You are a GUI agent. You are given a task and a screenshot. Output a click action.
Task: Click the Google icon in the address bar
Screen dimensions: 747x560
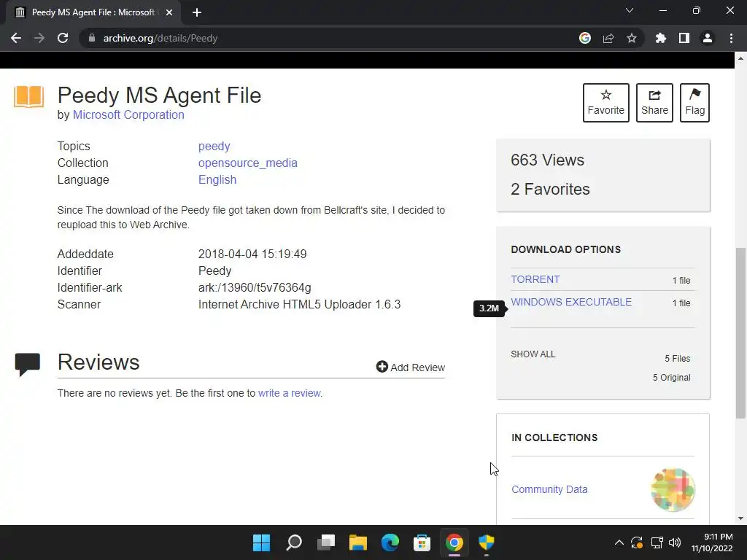pyautogui.click(x=585, y=38)
